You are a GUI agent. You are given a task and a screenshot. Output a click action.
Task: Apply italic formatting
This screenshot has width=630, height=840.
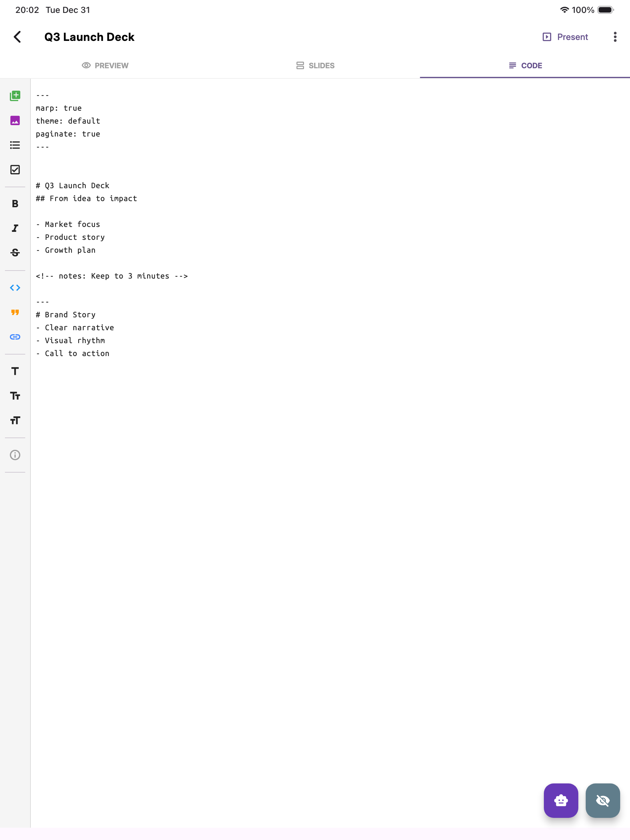15,228
